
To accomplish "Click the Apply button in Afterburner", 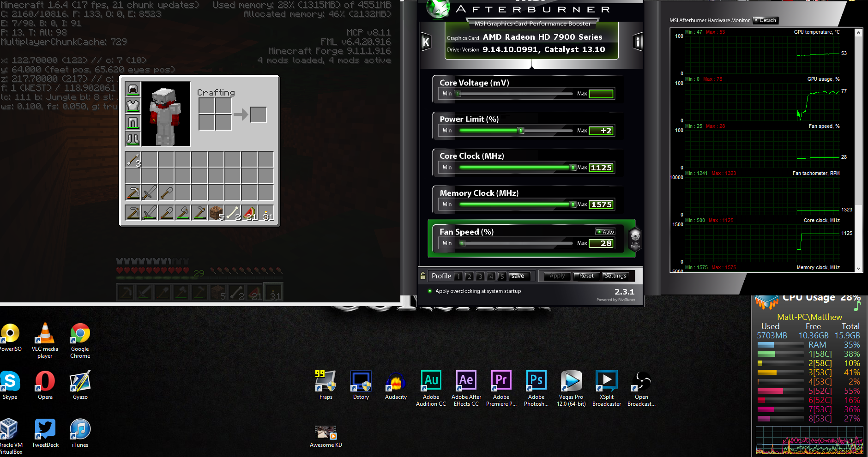I will tap(557, 276).
